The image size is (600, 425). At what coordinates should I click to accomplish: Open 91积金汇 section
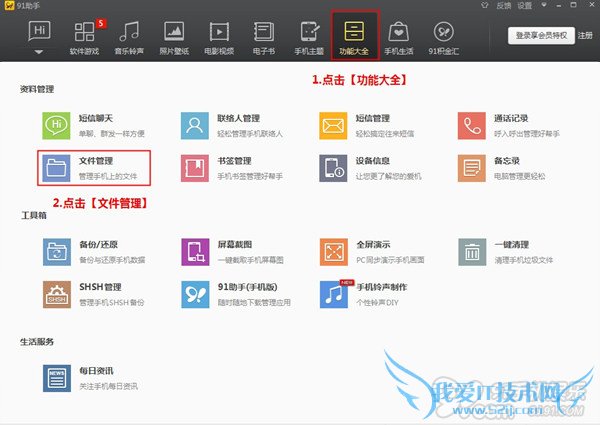[444, 37]
